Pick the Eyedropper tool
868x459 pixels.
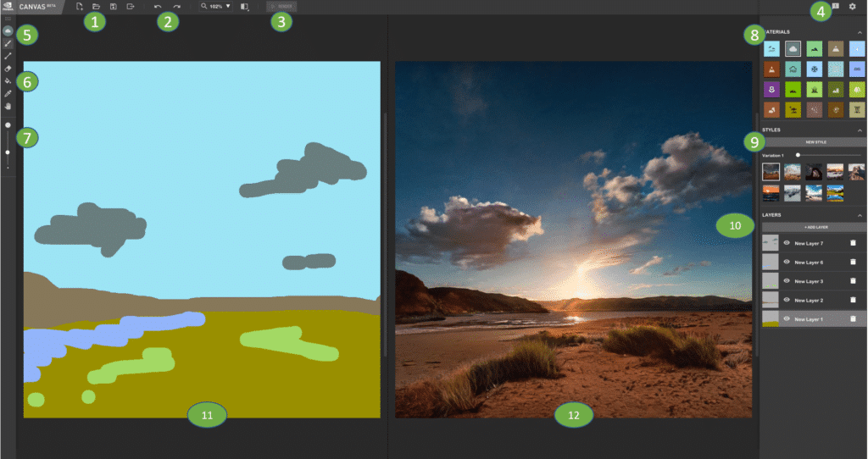[8, 93]
